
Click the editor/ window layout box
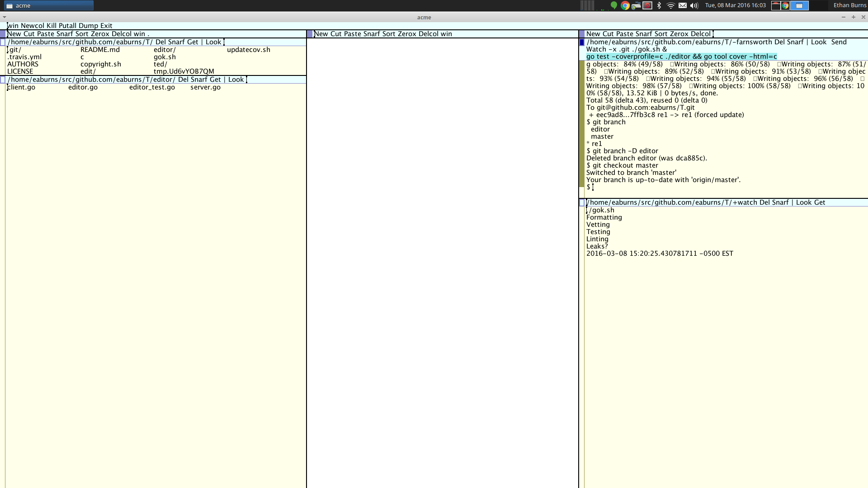coord(3,80)
